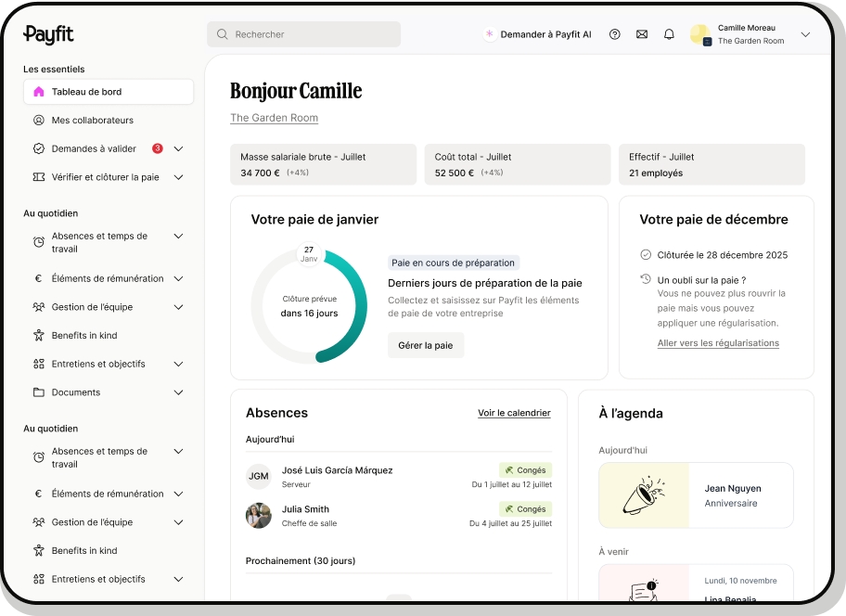This screenshot has height=616, width=846.
Task: Open The Garden Room link under the greeting
Action: pyautogui.click(x=274, y=118)
